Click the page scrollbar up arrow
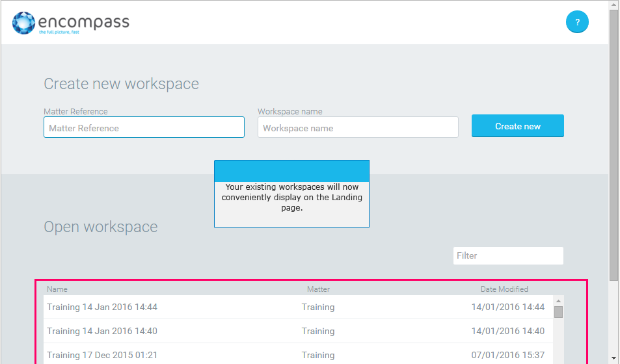The width and height of the screenshot is (620, 364). [613, 4]
